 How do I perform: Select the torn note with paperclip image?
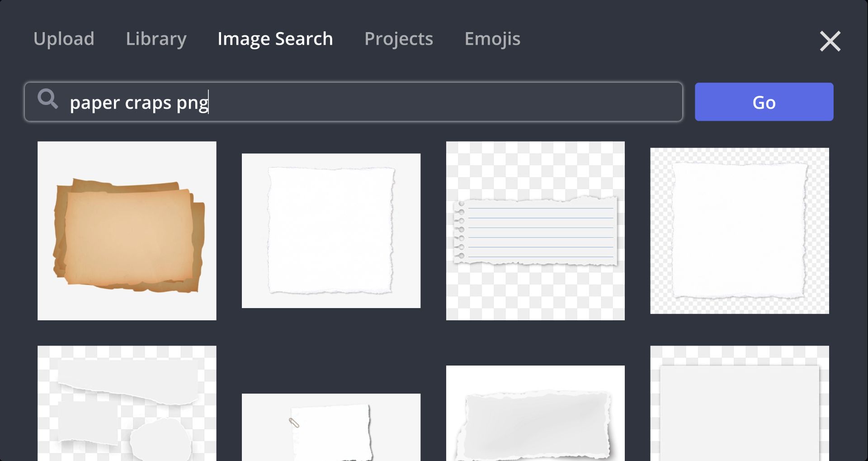pos(331,427)
